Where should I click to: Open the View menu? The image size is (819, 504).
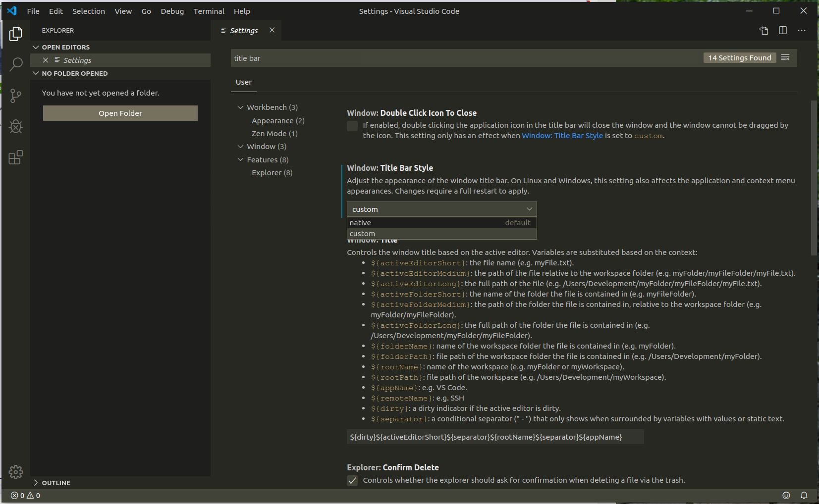tap(123, 11)
